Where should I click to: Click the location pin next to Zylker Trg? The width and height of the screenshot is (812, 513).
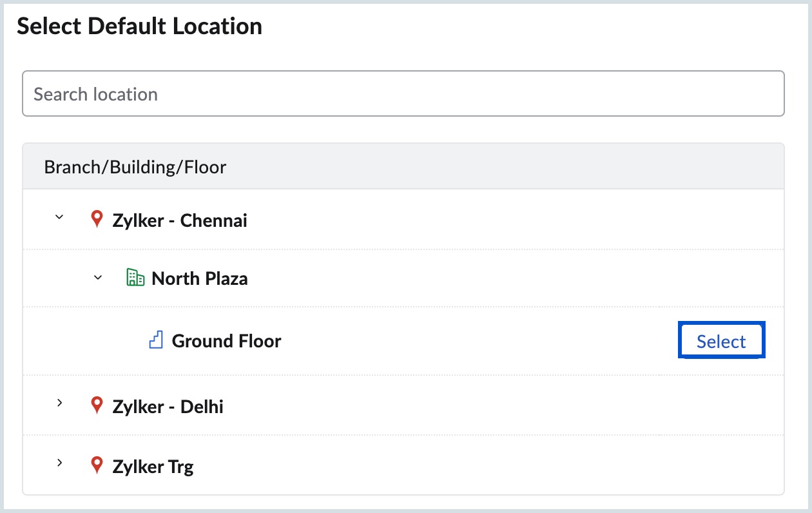click(x=97, y=465)
